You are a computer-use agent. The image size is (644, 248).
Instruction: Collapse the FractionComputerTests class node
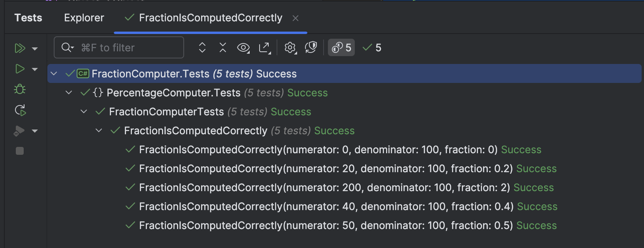[84, 112]
